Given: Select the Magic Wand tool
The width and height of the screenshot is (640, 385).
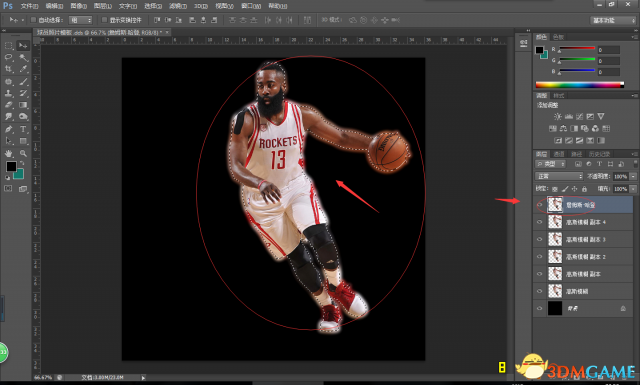Looking at the screenshot, I should 23,58.
